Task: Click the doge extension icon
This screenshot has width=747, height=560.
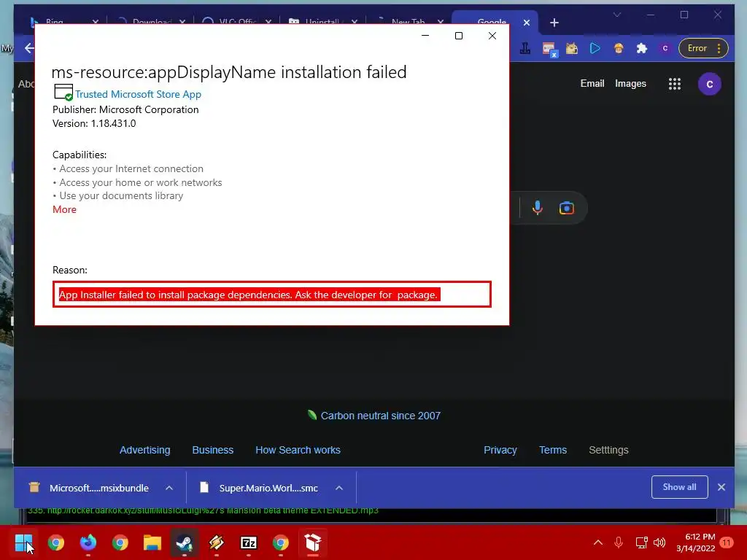Action: coord(572,48)
